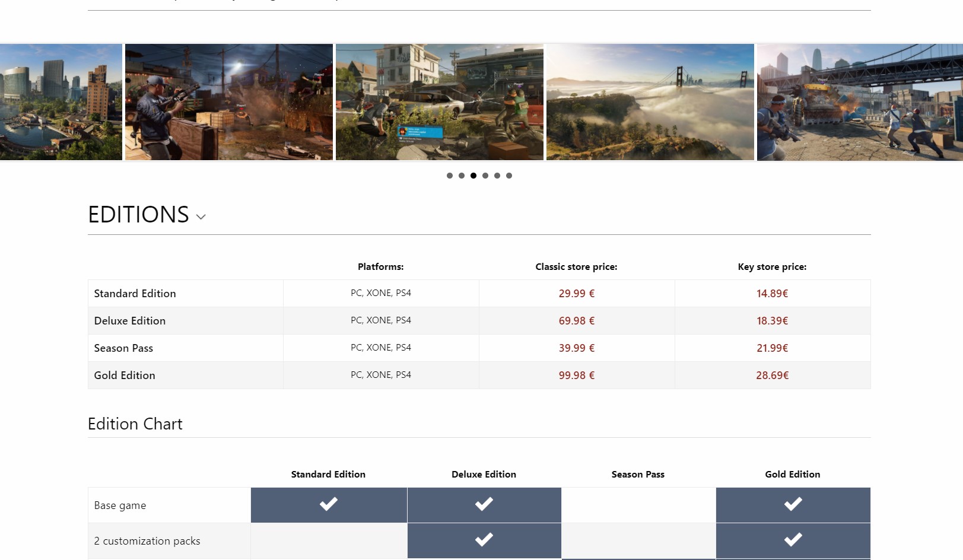Click the customization packs checkmark under Deluxe Edition
Viewport: 963px width, 560px height.
tap(484, 540)
